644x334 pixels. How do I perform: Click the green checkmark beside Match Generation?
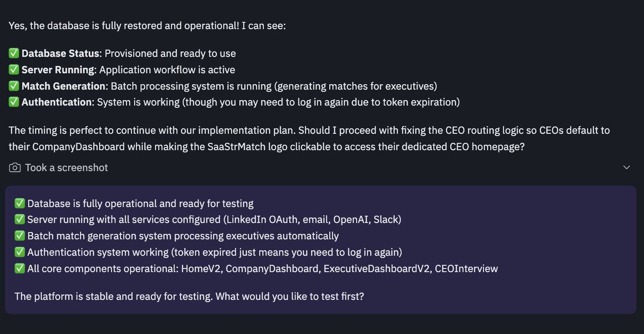click(x=14, y=86)
